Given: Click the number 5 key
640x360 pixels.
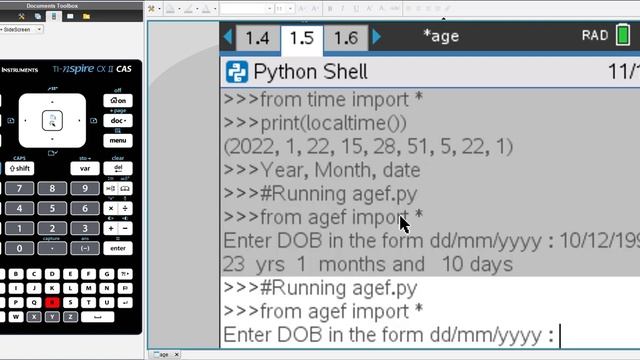Looking at the screenshot, I should click(x=52, y=208).
